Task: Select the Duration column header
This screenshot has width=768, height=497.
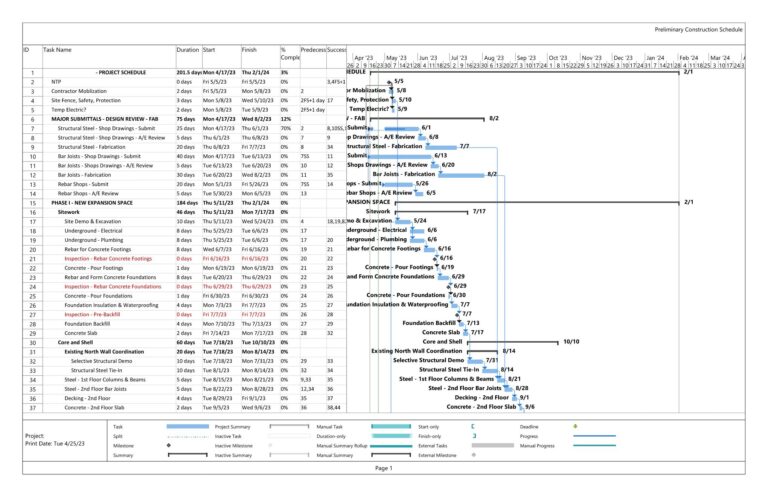Action: click(x=187, y=49)
